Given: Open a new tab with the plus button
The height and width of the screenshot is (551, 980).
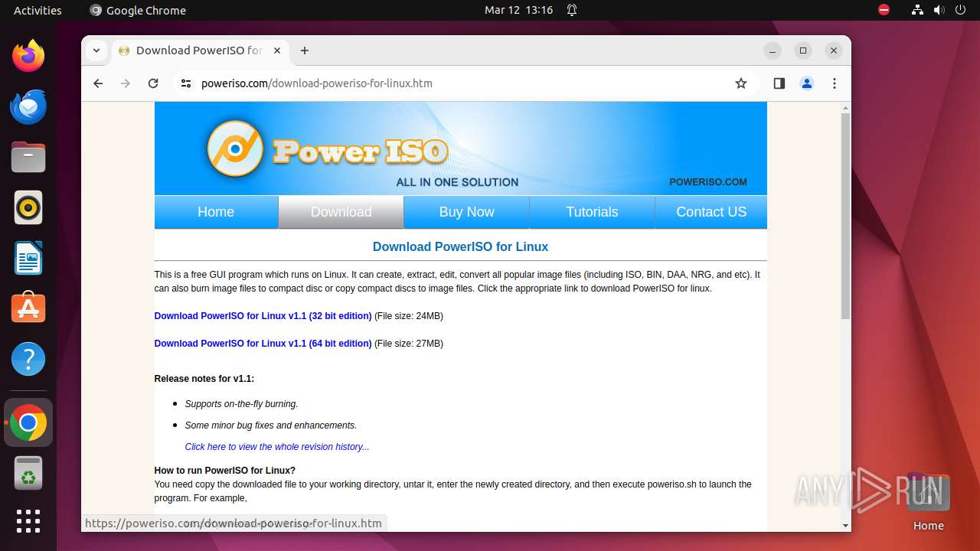Looking at the screenshot, I should tap(305, 51).
